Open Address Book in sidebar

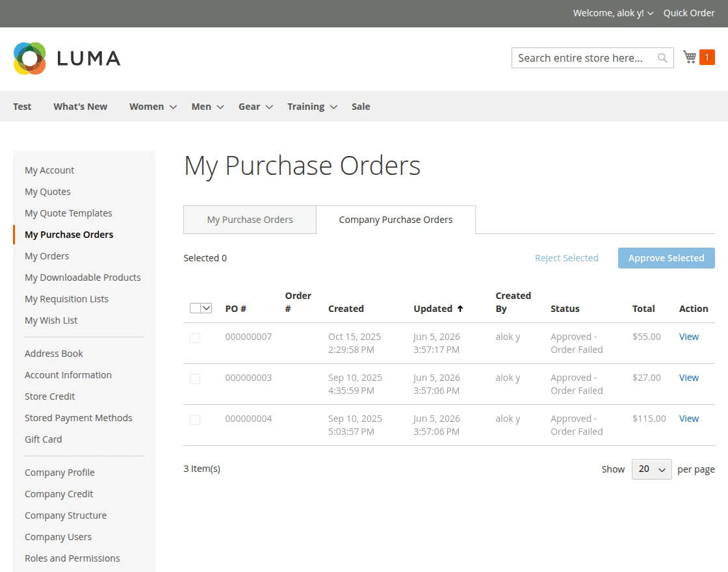pyautogui.click(x=54, y=354)
